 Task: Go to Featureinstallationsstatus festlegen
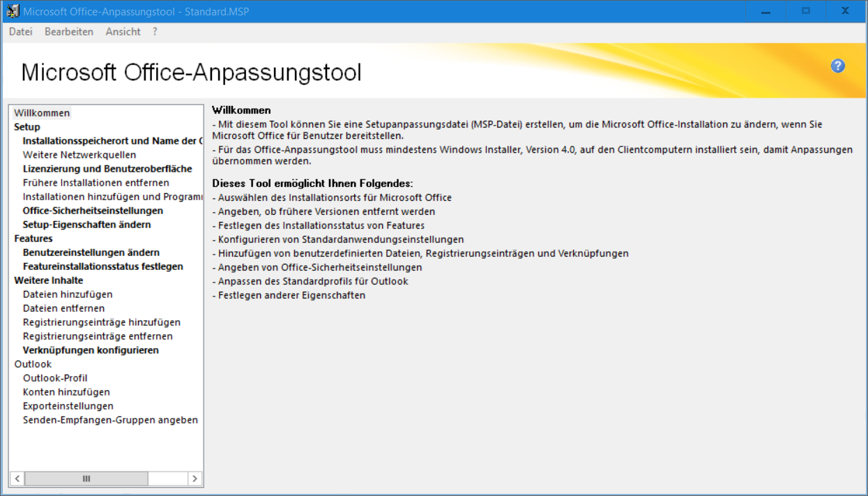coord(103,266)
